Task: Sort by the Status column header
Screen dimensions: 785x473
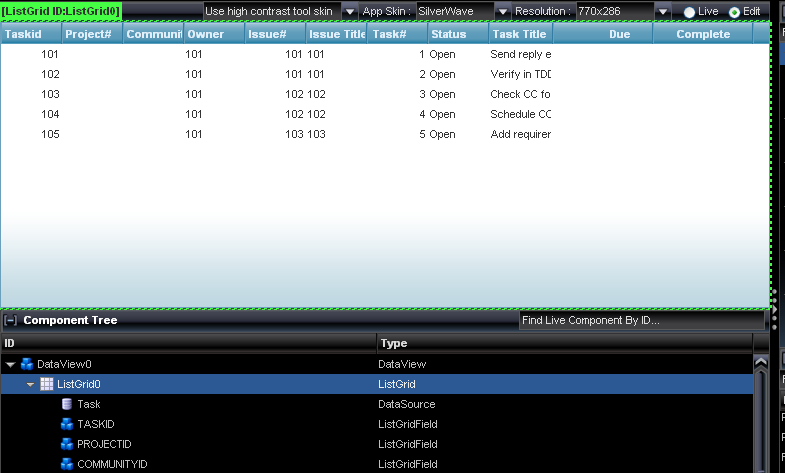Action: click(x=457, y=34)
